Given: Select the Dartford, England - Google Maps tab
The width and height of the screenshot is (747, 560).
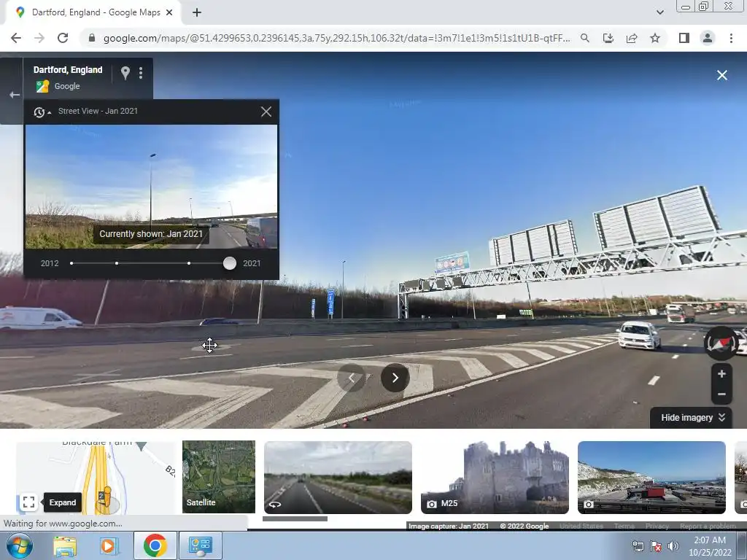Looking at the screenshot, I should pos(93,13).
